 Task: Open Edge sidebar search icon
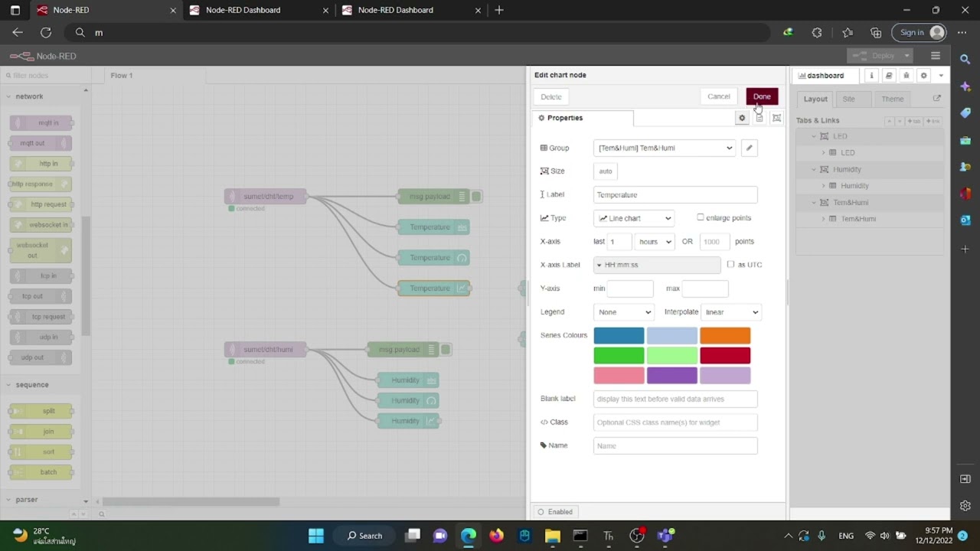point(965,58)
